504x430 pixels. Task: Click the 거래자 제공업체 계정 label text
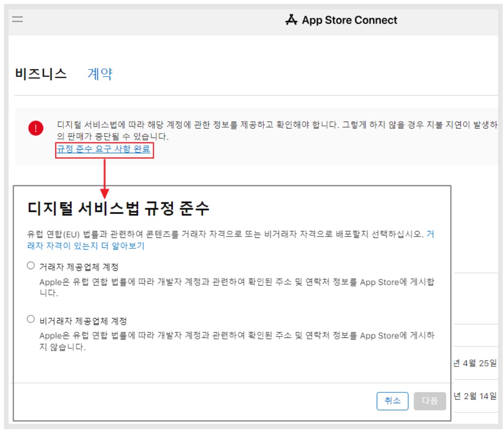coord(79,267)
